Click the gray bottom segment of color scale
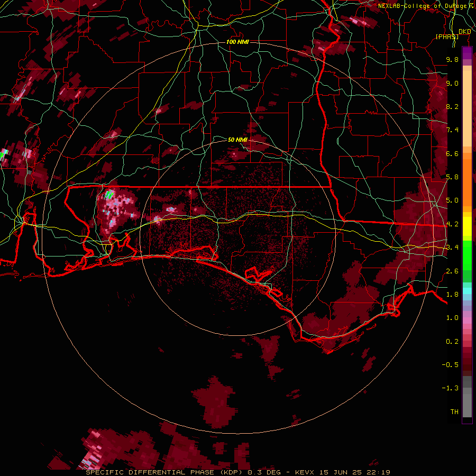 [467, 398]
